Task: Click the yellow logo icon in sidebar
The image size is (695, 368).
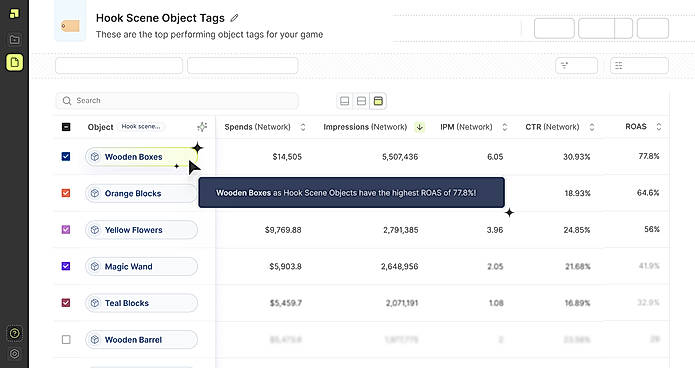Action: click(x=14, y=13)
